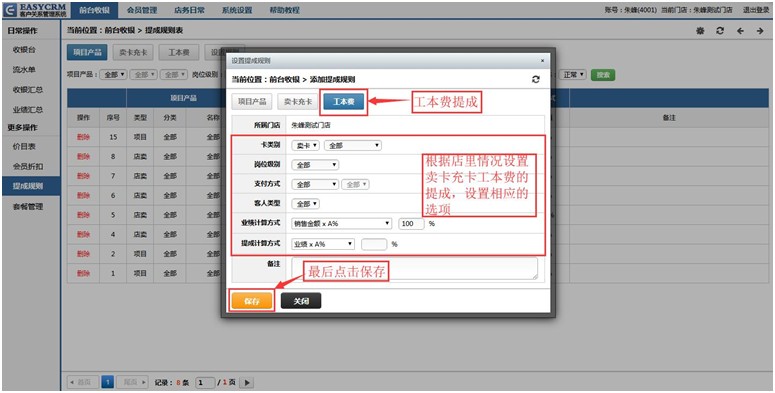
Task: Open 套餐管理 in sidebar
Action: tap(27, 207)
